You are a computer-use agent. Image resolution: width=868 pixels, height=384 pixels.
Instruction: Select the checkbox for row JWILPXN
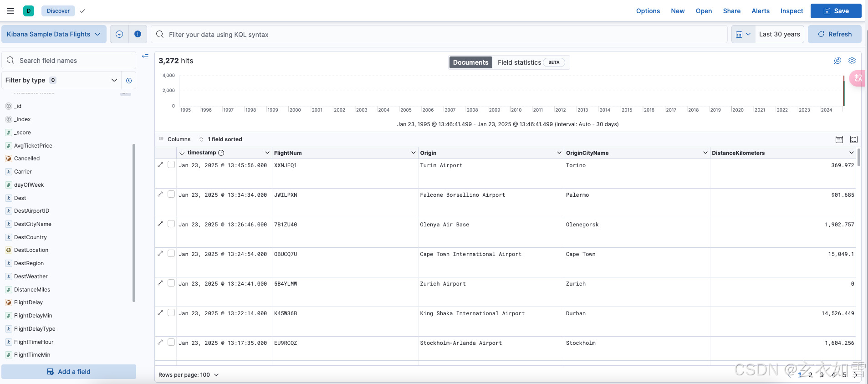pos(171,194)
